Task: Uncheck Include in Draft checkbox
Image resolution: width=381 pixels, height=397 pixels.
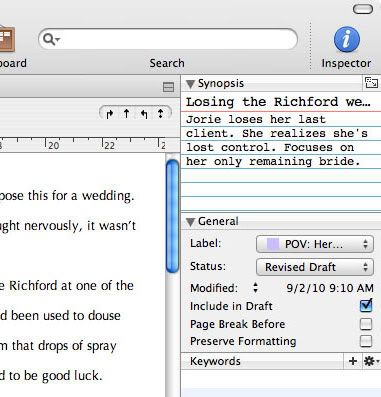Action: (366, 306)
